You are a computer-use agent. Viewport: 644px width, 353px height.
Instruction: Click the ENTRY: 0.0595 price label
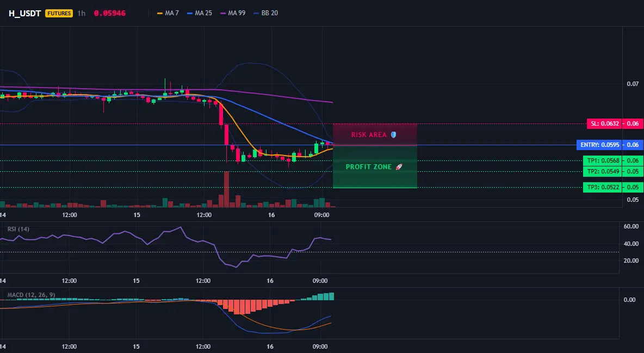click(x=599, y=145)
